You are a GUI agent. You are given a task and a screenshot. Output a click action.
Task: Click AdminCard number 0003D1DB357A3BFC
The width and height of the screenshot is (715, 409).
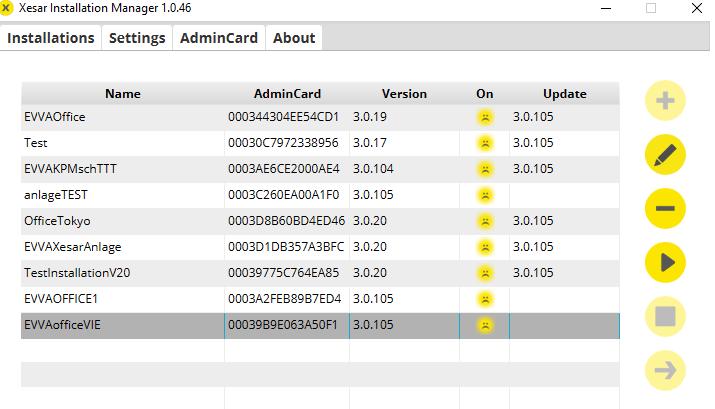(286, 247)
